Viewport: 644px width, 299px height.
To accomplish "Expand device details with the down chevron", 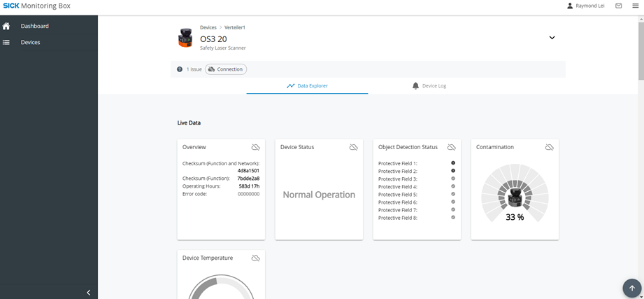I will [x=552, y=37].
